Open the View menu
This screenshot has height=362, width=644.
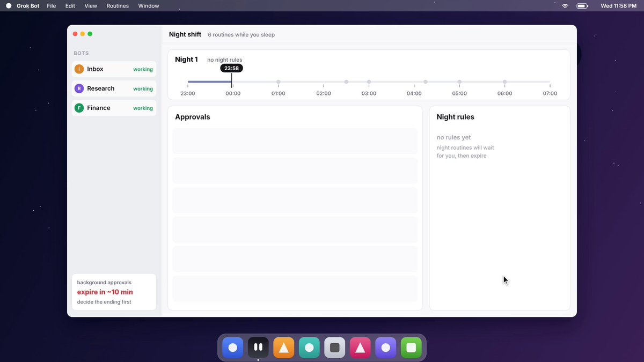(x=91, y=6)
